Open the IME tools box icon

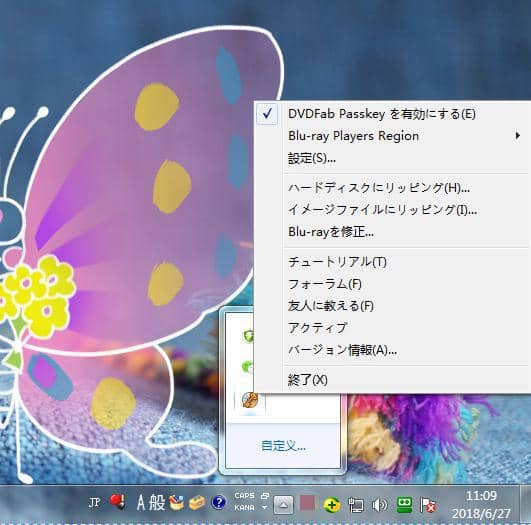(197, 503)
